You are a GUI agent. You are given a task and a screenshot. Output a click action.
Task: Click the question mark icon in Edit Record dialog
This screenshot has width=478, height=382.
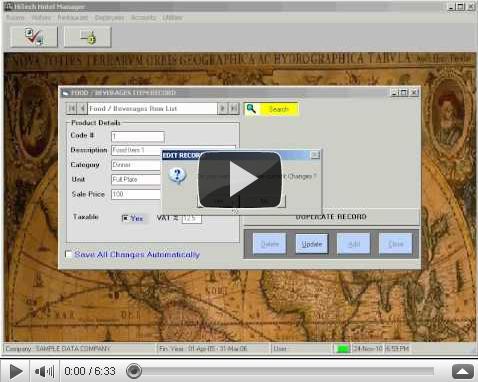tap(177, 175)
